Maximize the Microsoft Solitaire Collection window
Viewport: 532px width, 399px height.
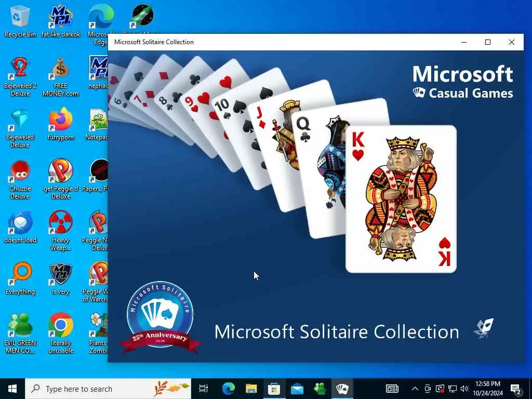487,42
